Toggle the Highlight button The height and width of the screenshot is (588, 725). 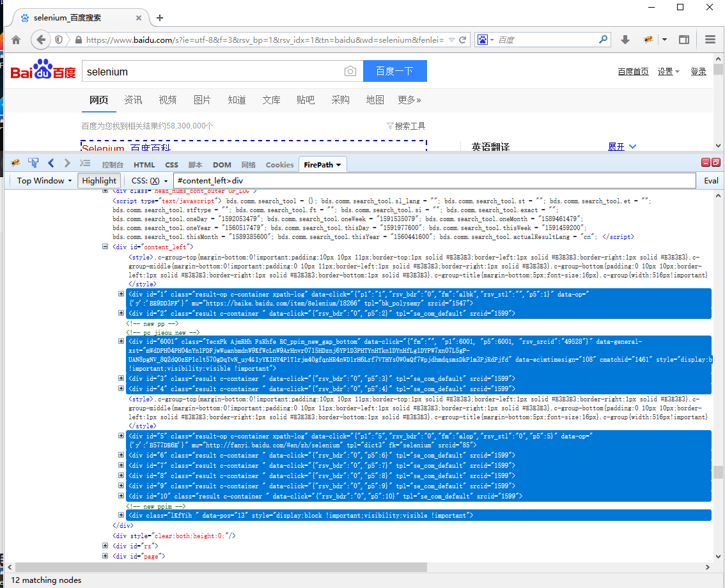pos(99,180)
